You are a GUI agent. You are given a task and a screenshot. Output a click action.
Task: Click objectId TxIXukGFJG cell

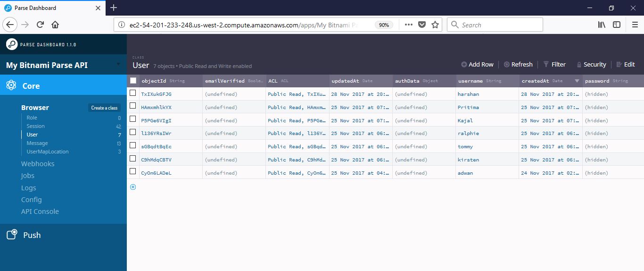click(x=171, y=94)
